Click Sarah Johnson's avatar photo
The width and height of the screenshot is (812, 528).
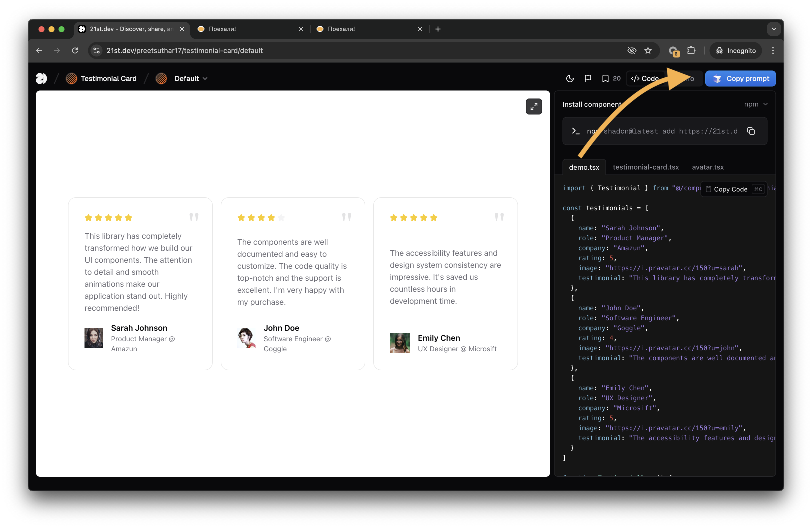click(x=93, y=338)
